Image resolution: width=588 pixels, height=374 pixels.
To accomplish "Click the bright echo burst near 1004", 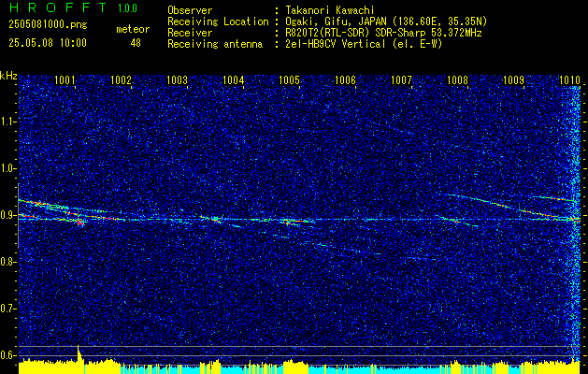I will [215, 219].
